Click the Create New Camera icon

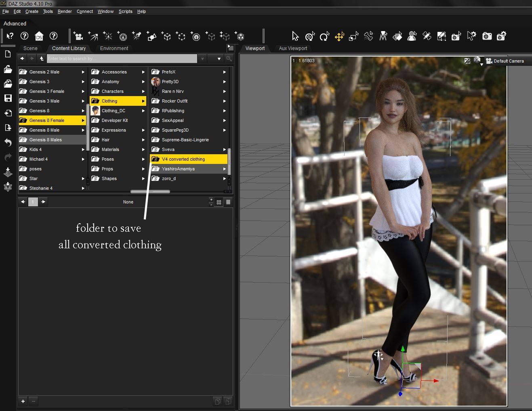[x=78, y=36]
